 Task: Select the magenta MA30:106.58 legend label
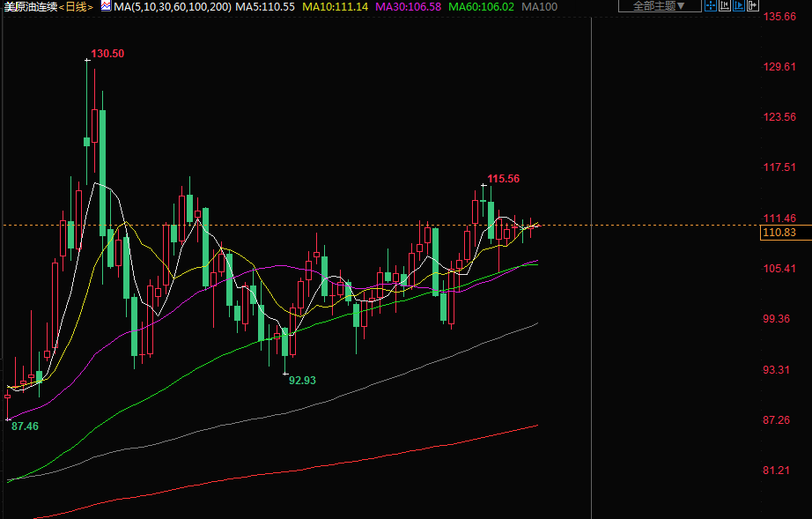(x=409, y=6)
